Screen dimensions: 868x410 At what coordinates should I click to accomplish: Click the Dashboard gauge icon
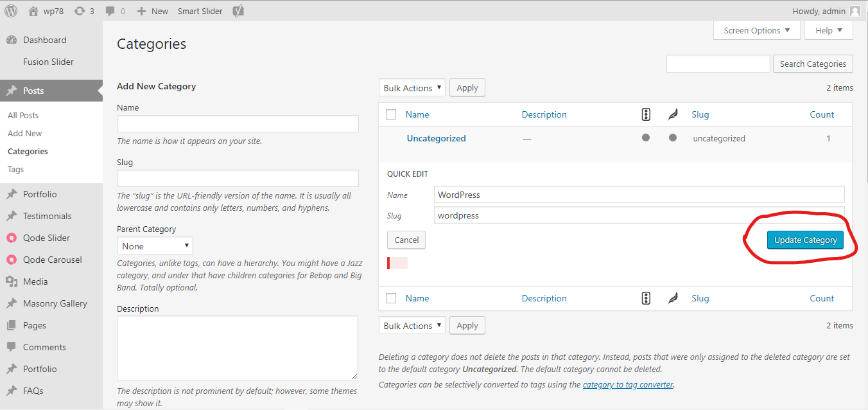coord(12,40)
